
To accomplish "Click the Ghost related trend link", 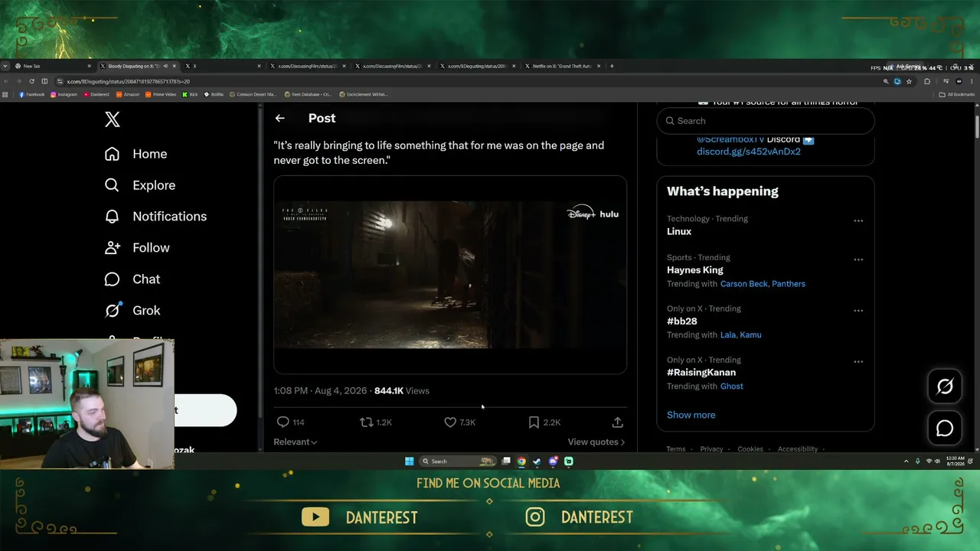I will click(732, 386).
